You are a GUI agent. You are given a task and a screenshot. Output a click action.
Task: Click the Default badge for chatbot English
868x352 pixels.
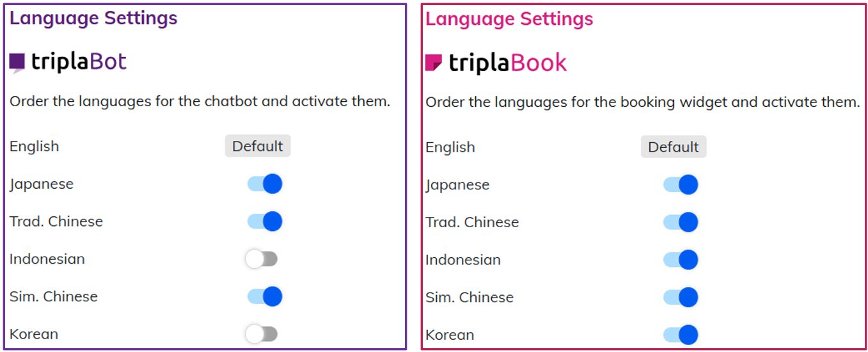tap(257, 146)
